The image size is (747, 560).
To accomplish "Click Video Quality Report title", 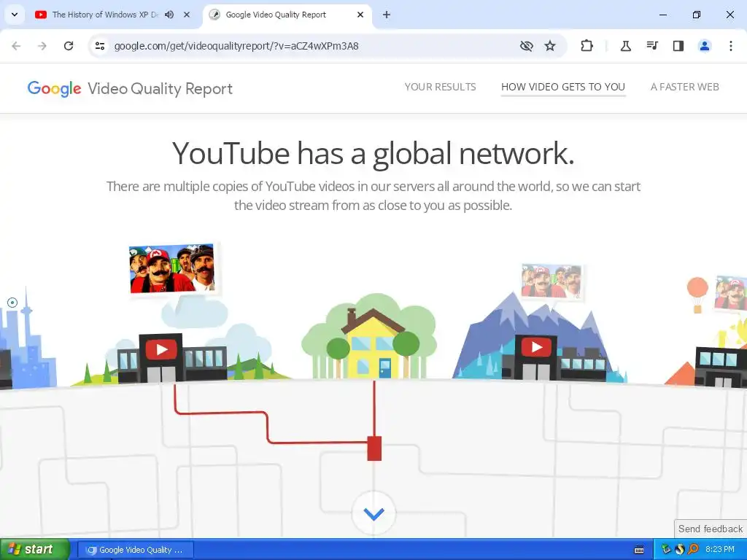I will coord(160,89).
